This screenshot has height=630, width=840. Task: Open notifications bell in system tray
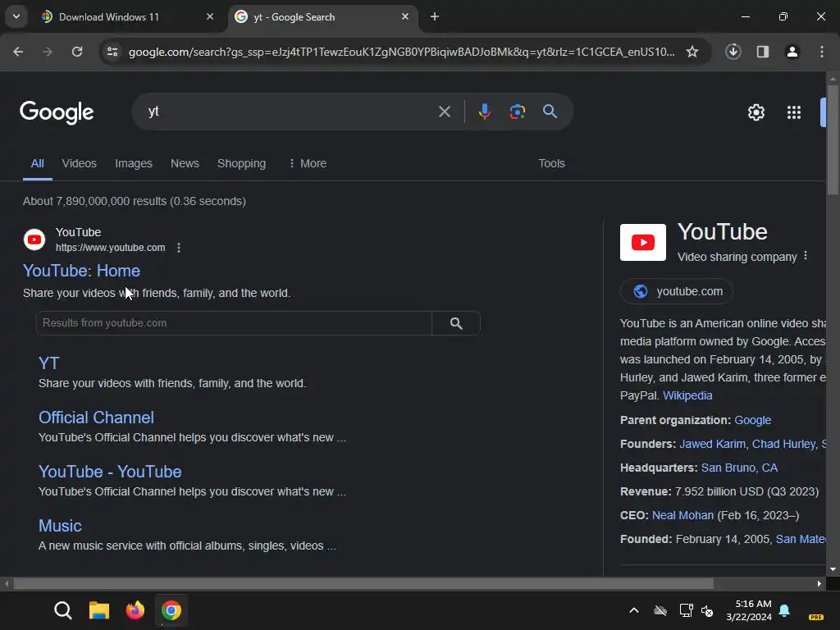[x=784, y=610]
